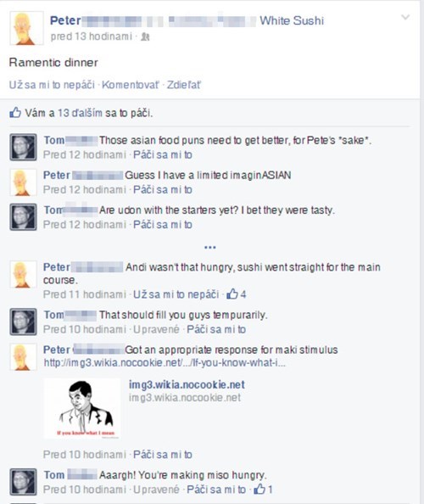Click the thumbs-up count 4 on Peter's comment
The width and height of the screenshot is (424, 504).
[237, 294]
